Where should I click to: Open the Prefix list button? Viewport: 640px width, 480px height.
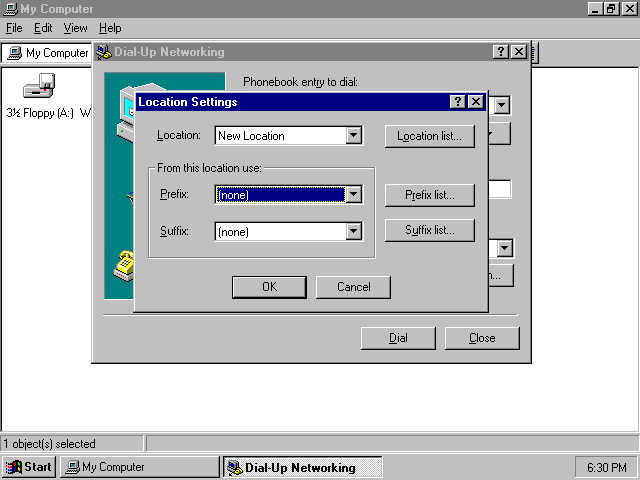pyautogui.click(x=429, y=195)
